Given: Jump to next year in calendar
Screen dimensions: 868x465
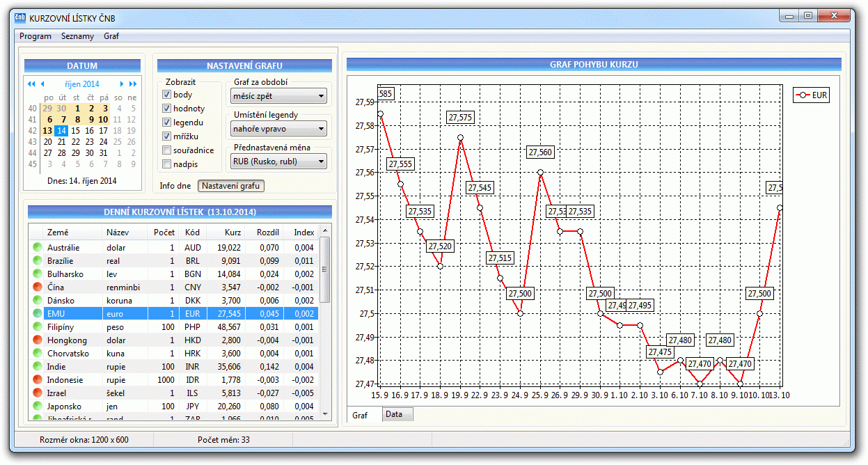Looking at the screenshot, I should click(x=133, y=84).
